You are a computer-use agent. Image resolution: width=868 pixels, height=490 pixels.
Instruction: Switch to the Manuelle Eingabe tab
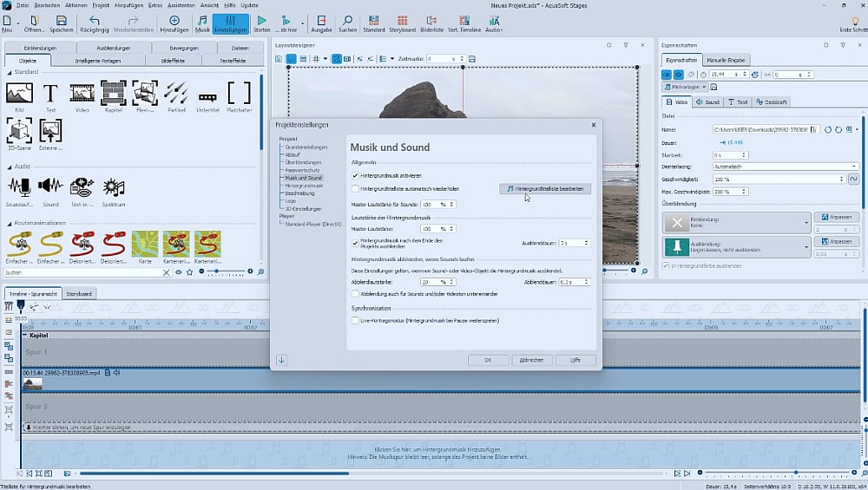[727, 60]
